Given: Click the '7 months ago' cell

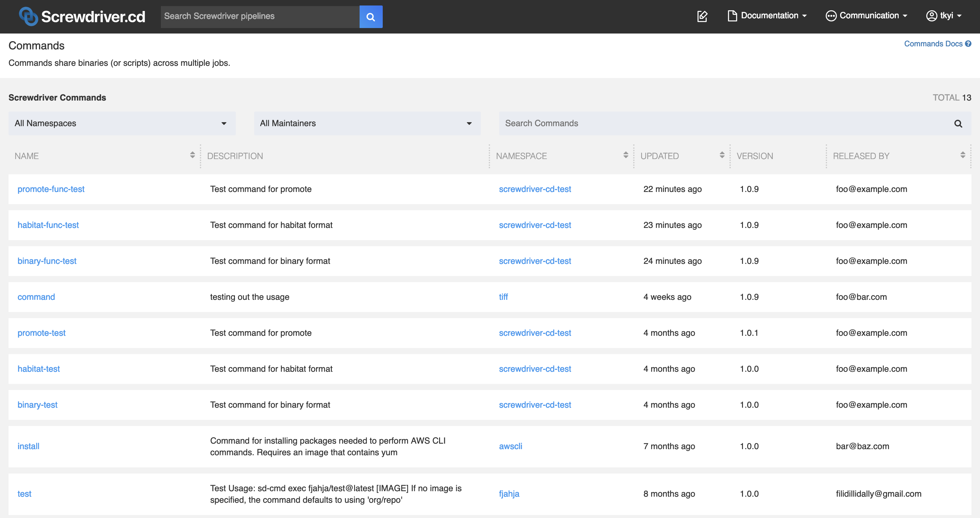Looking at the screenshot, I should pos(669,446).
